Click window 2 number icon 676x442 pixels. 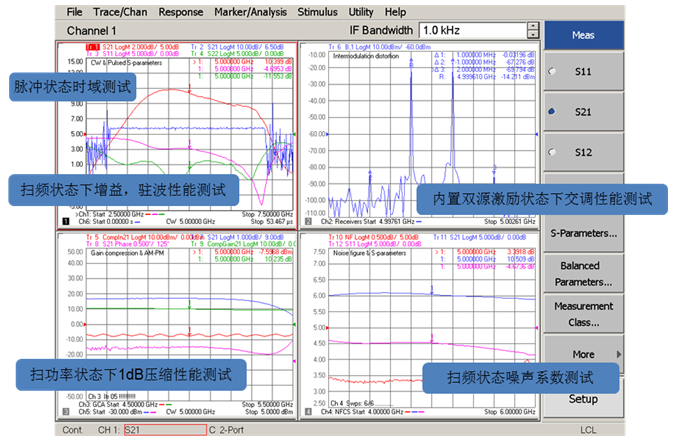tap(308, 221)
